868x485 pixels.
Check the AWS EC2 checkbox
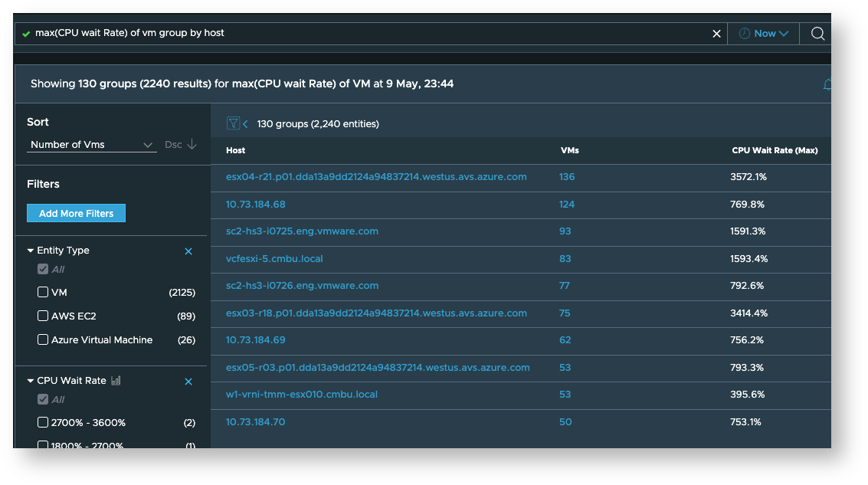coord(43,316)
